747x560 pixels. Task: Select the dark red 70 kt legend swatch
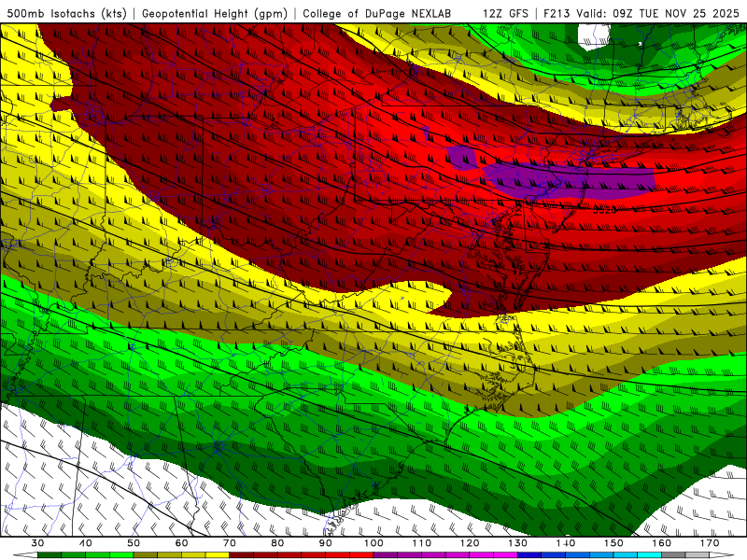(242, 555)
